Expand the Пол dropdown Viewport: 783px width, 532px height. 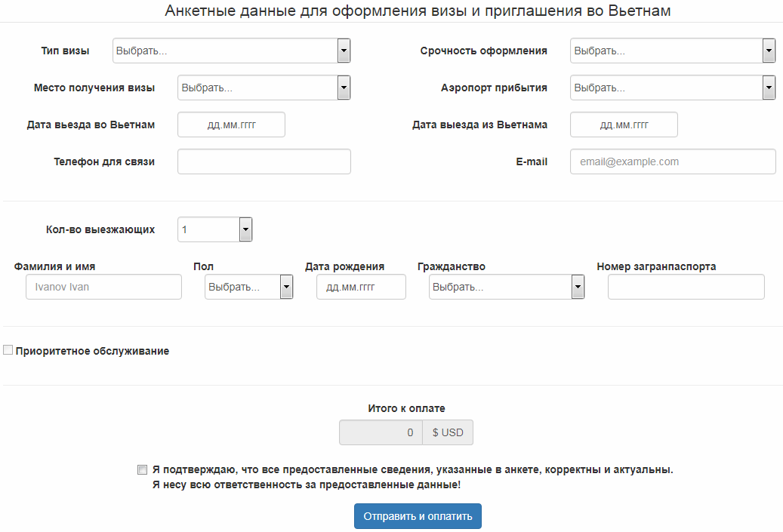pos(248,287)
